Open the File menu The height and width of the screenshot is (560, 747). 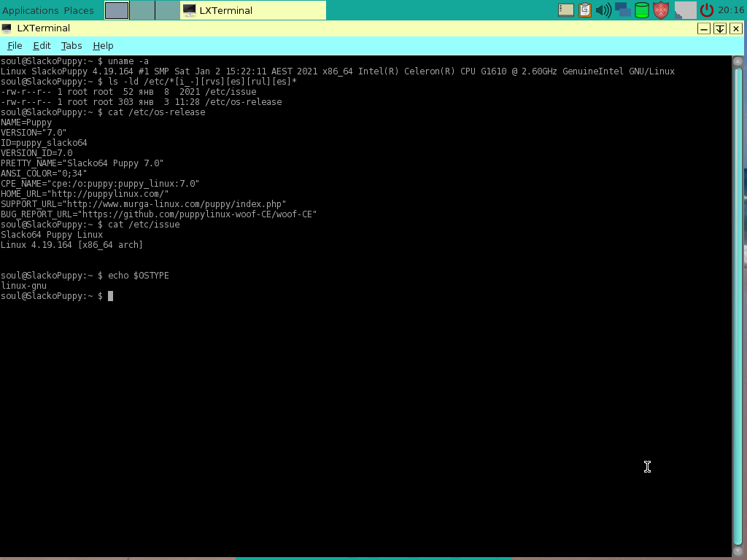(15, 46)
